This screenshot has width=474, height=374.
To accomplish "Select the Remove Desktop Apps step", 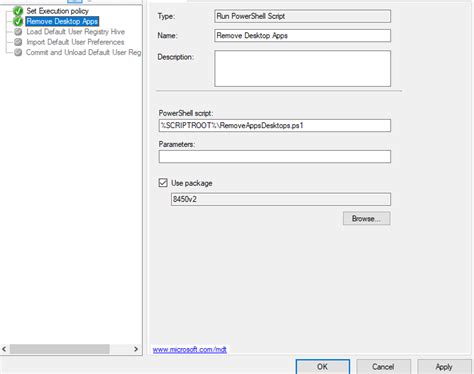I will point(62,21).
